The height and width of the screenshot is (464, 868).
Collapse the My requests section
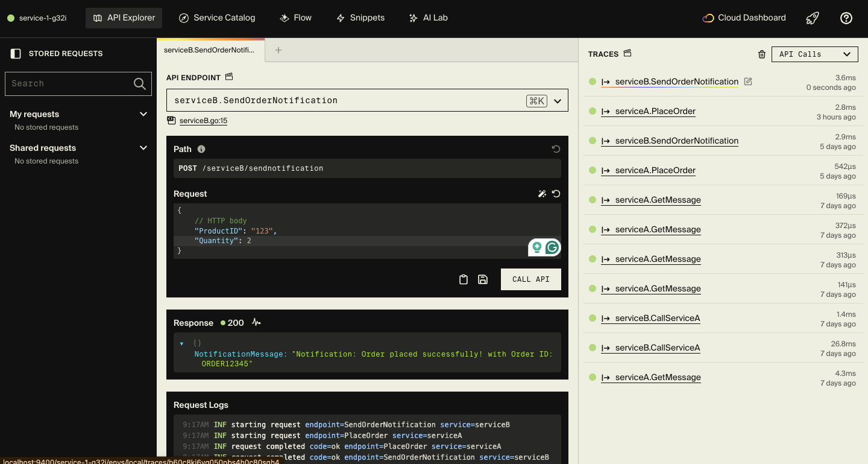pos(143,114)
